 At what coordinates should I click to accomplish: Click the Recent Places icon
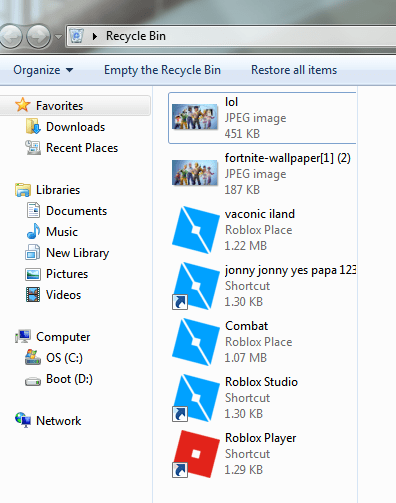pyautogui.click(x=33, y=148)
